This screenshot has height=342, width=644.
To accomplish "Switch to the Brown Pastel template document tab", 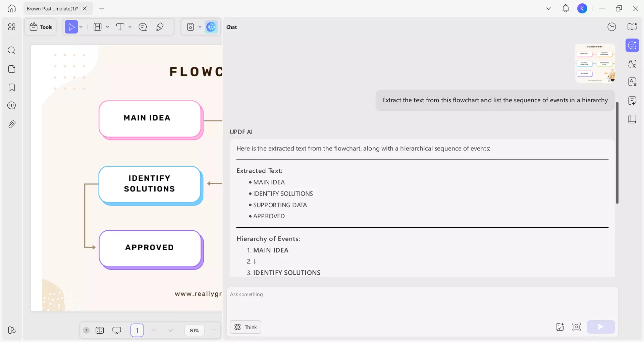I will click(52, 8).
